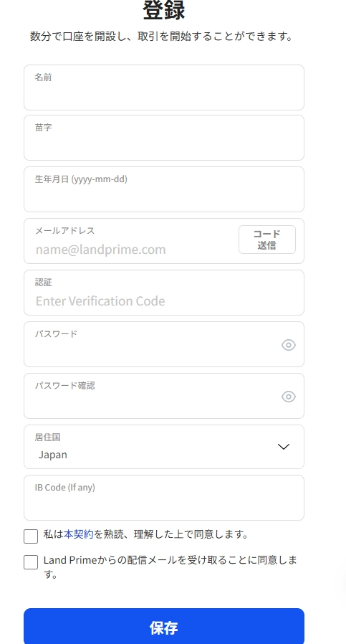346x644 pixels.
Task: Toggle visibility eye in パスワード確認 field
Action: click(x=289, y=397)
